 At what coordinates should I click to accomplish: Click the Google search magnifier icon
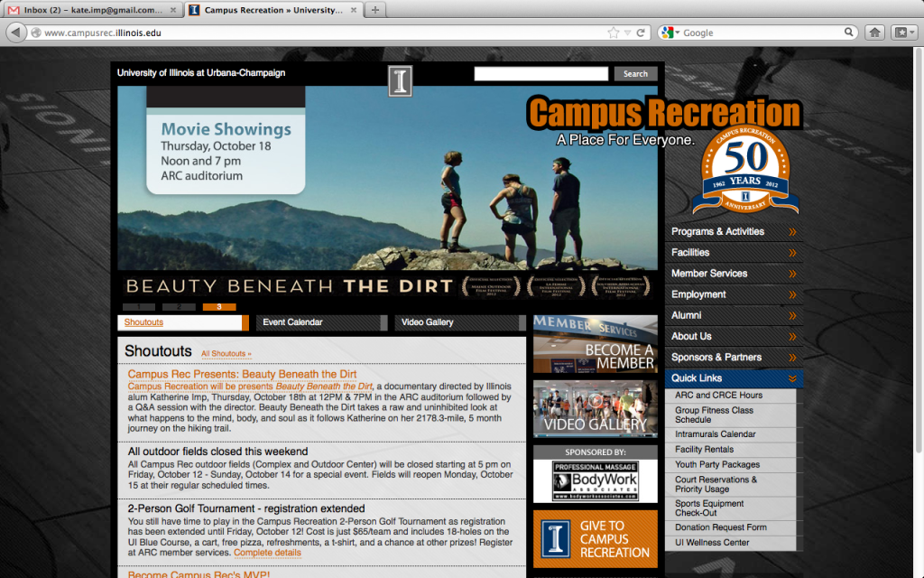click(848, 33)
